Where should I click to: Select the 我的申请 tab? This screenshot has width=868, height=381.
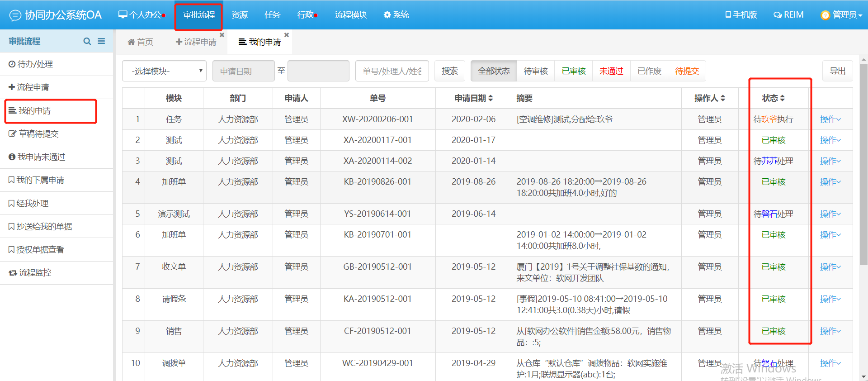click(260, 42)
